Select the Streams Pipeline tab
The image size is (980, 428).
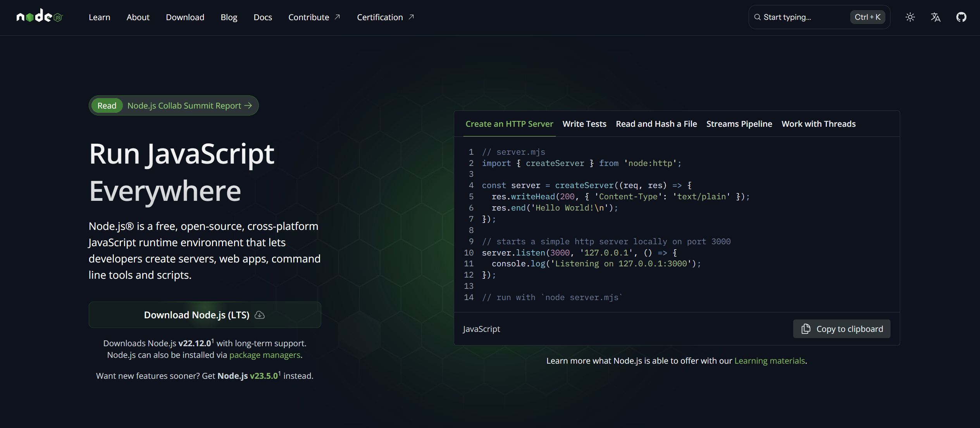739,124
